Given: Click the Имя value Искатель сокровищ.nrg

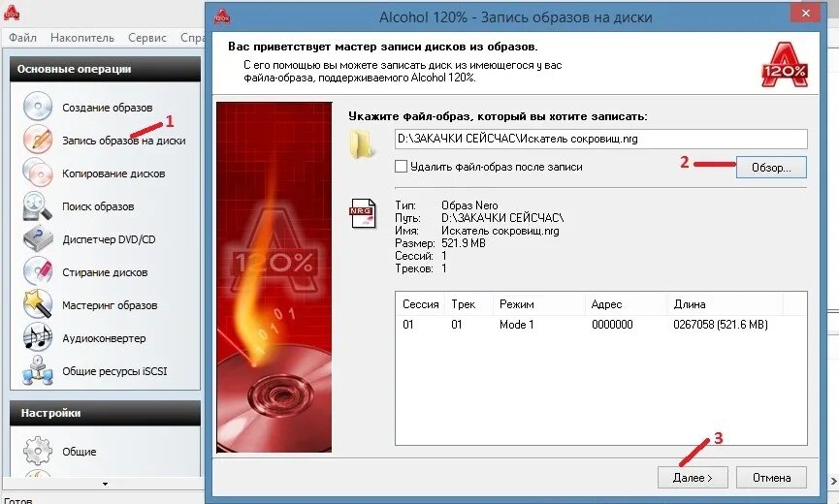Looking at the screenshot, I should (500, 231).
